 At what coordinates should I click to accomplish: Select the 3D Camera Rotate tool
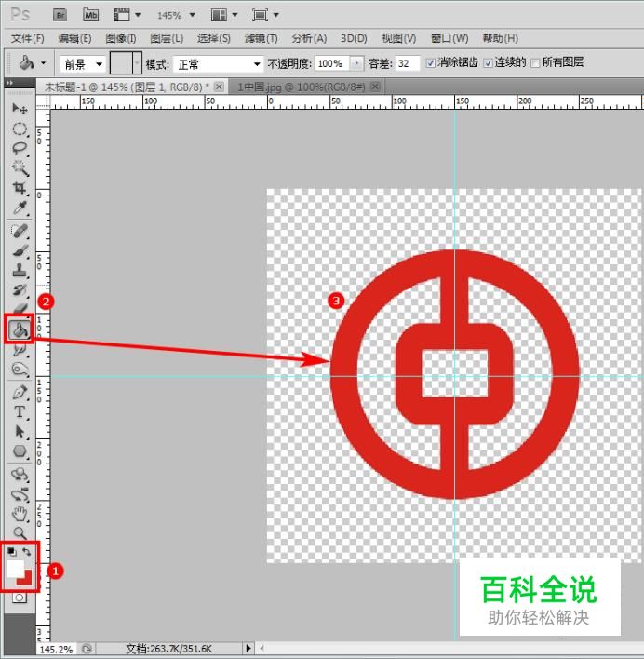(x=20, y=495)
